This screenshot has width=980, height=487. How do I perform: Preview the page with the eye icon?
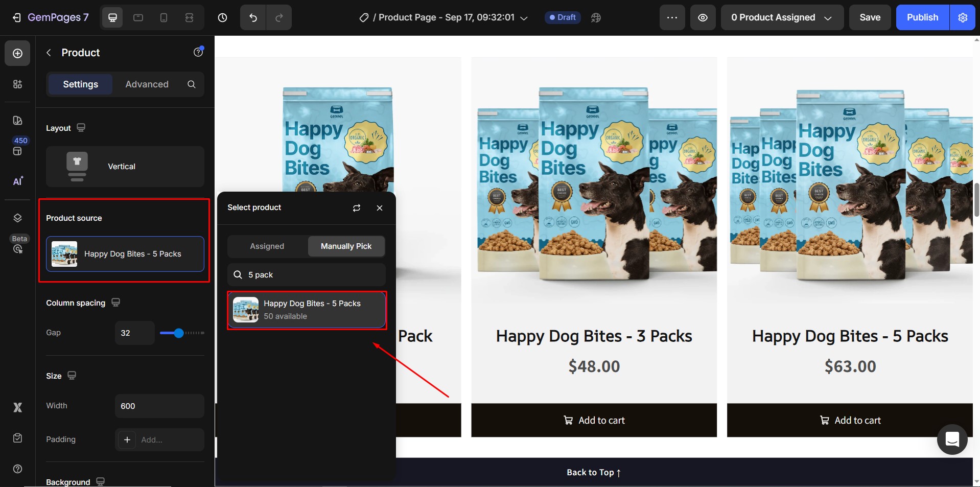coord(703,17)
